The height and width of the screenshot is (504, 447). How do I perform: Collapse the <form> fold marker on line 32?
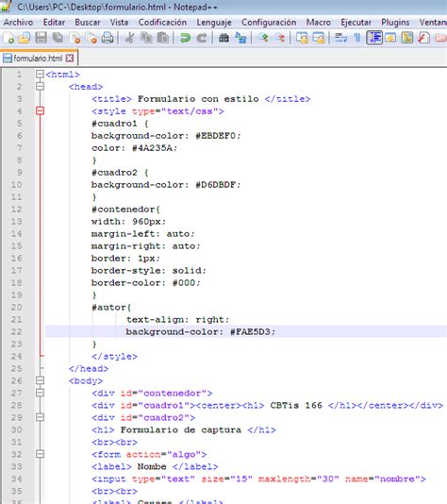coord(40,454)
